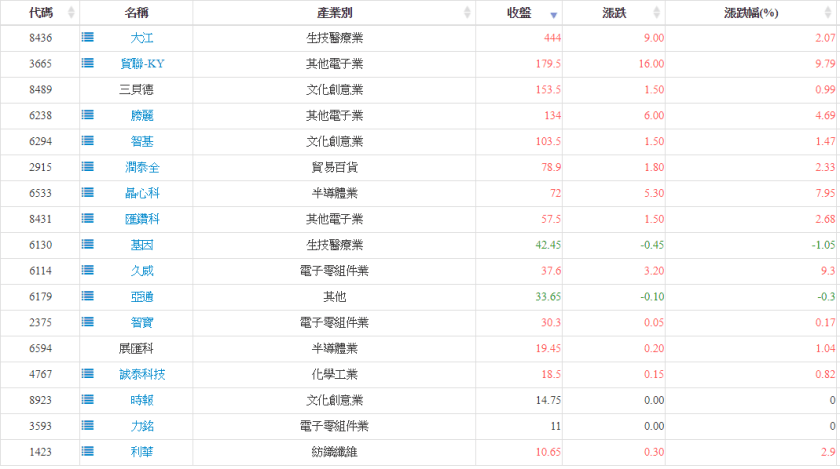
Task: Sort the table by 代碼 column arrows
Action: coord(70,13)
